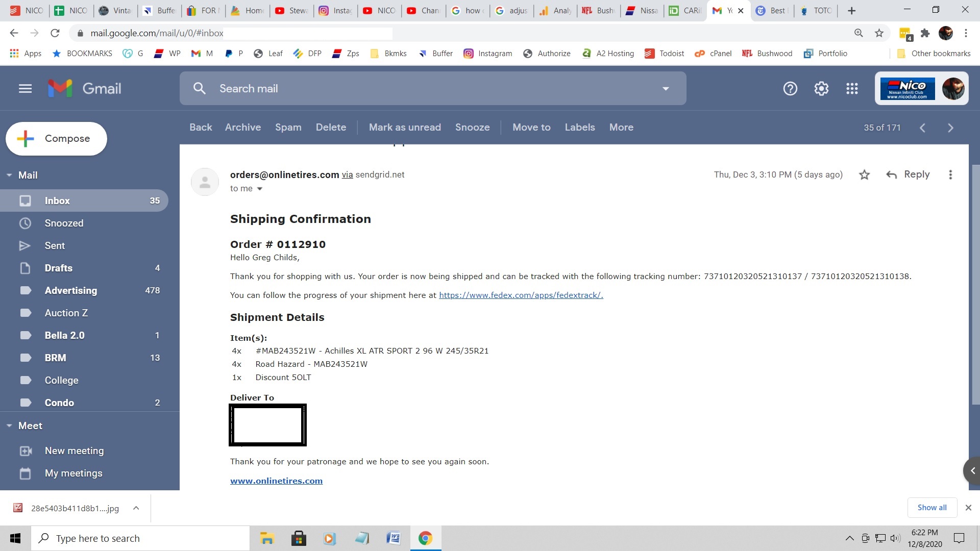The image size is (980, 551).
Task: Collapse the Mail section
Action: click(9, 175)
